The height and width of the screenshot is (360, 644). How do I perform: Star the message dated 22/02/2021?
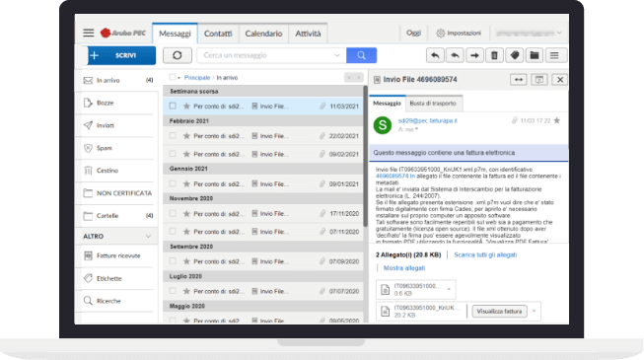pyautogui.click(x=186, y=136)
